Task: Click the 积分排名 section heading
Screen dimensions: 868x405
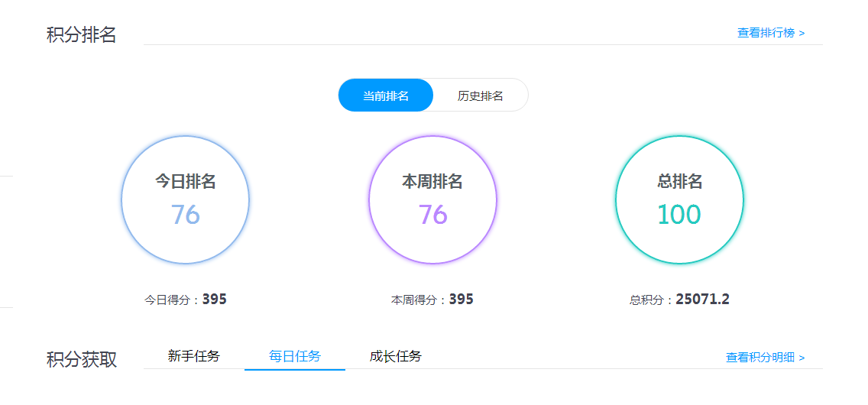Action: 81,35
